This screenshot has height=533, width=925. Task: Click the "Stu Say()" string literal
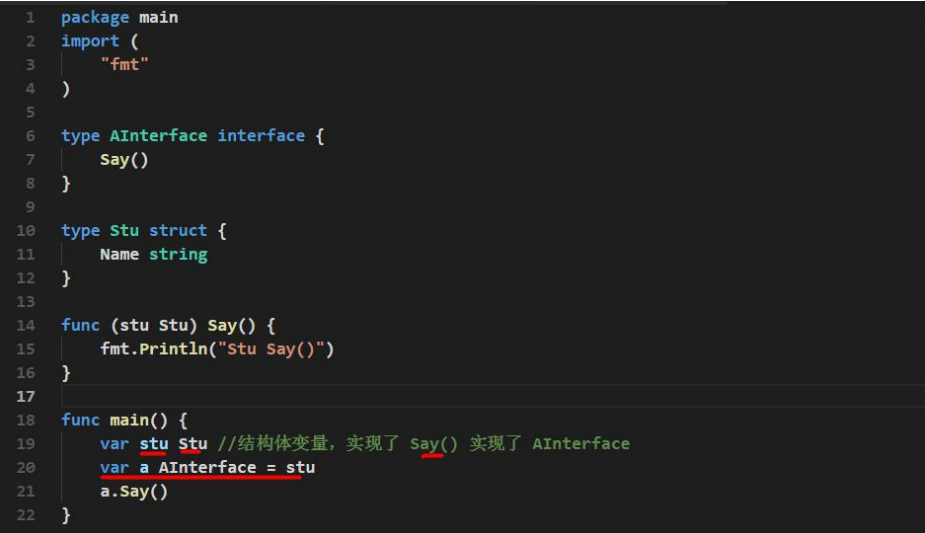point(271,349)
